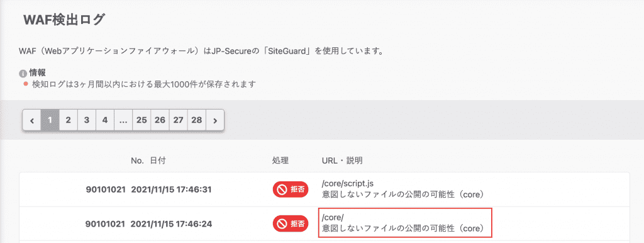644x243 pixels.
Task: Click the 拒否 badge for the /core/ entry
Action: point(291,223)
